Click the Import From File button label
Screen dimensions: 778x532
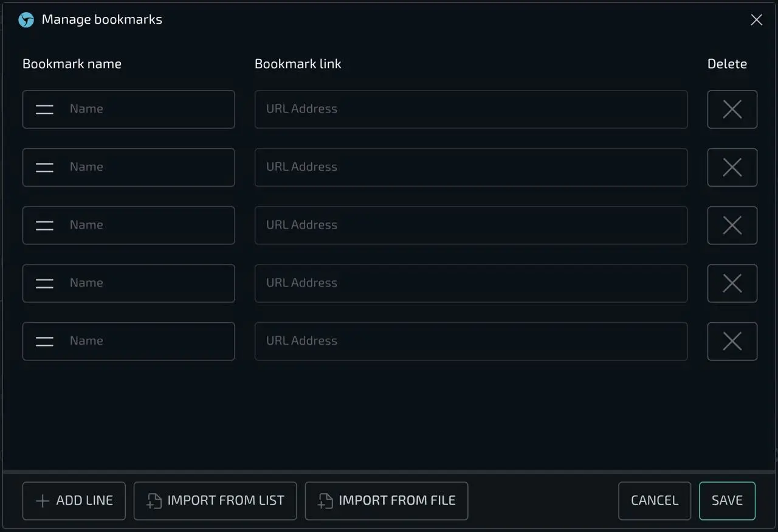coord(397,501)
